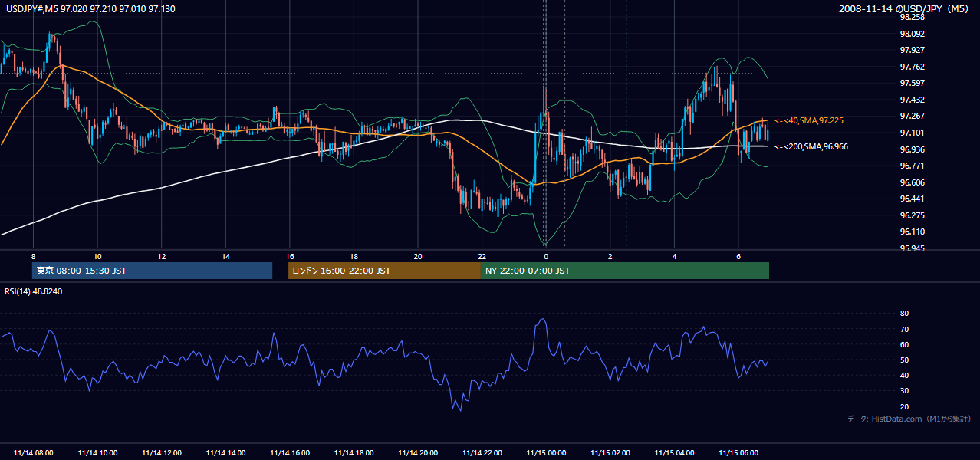
Task: Click time label 11/15 02:00
Action: pyautogui.click(x=610, y=453)
